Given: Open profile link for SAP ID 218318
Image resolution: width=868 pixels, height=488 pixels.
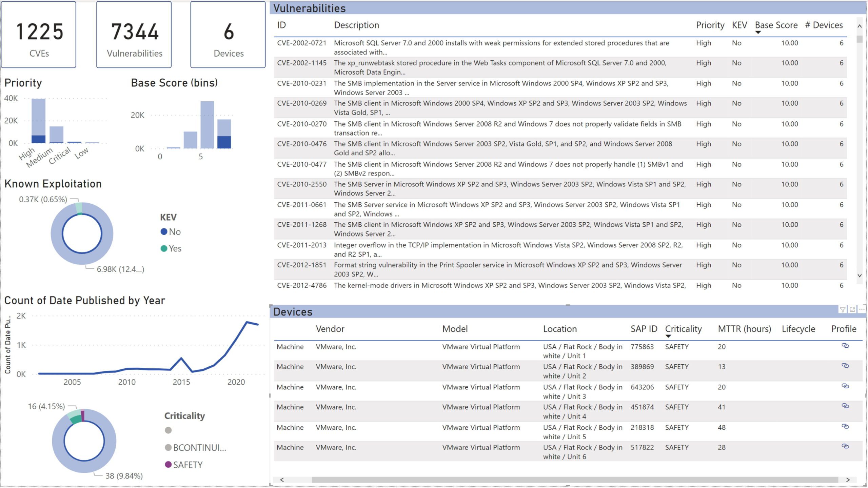Looking at the screenshot, I should point(845,426).
